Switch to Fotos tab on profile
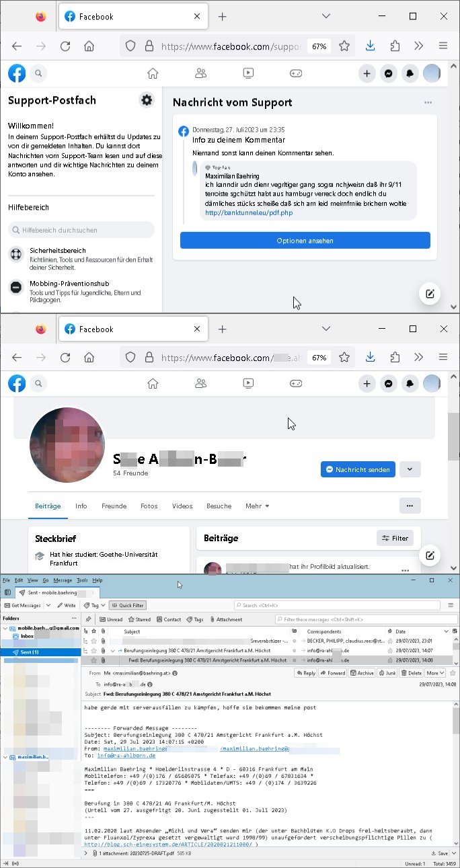Viewport: 460px width, 868px height. tap(149, 506)
